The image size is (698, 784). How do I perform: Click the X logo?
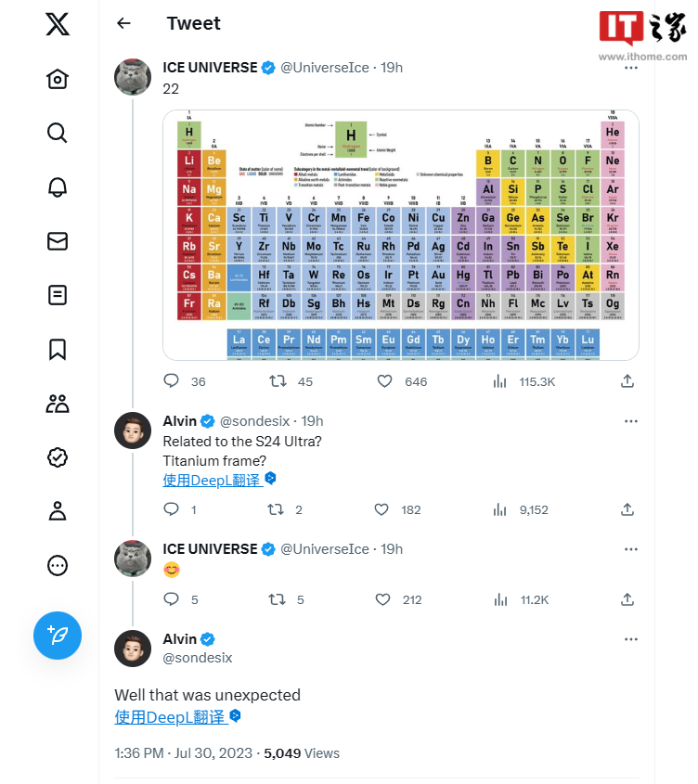pos(57,25)
